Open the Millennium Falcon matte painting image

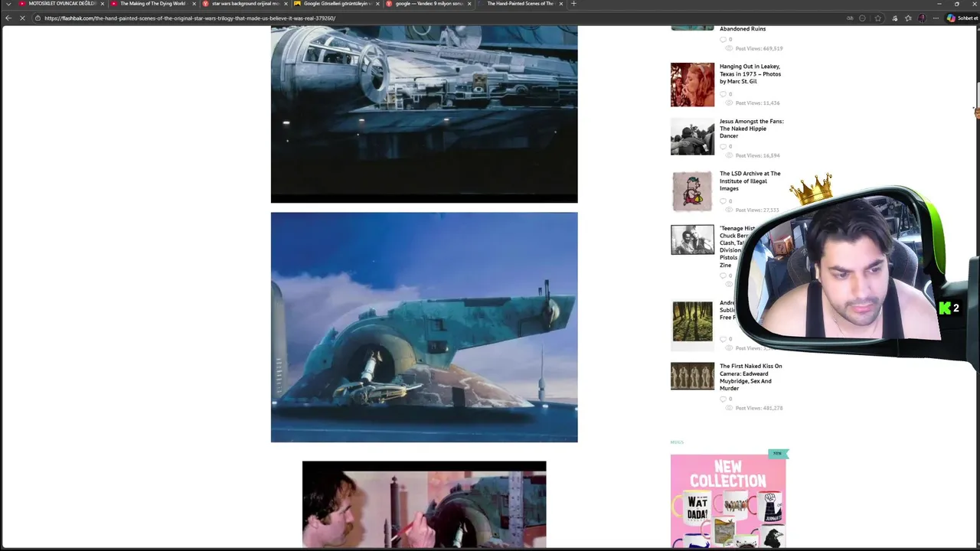tap(424, 114)
